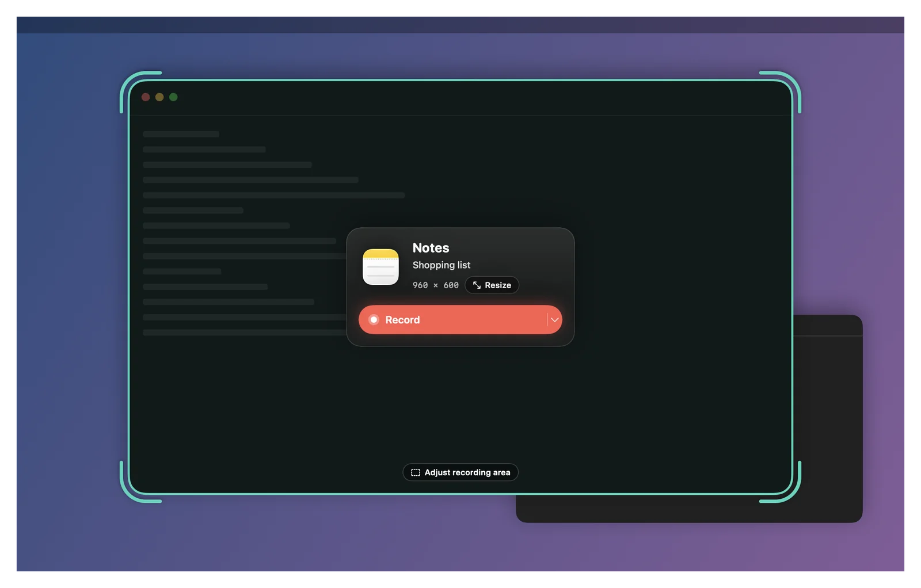Open the Record options dropdown chevron
This screenshot has height=588, width=921.
click(554, 320)
